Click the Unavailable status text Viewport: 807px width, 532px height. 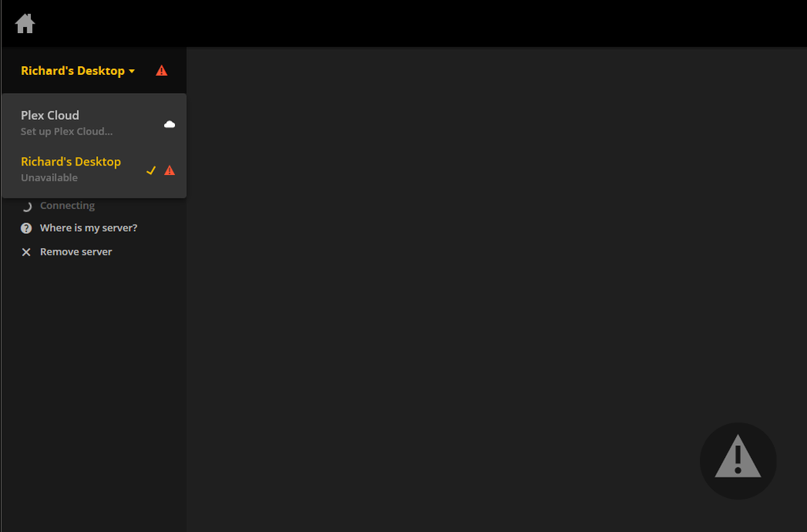(49, 177)
